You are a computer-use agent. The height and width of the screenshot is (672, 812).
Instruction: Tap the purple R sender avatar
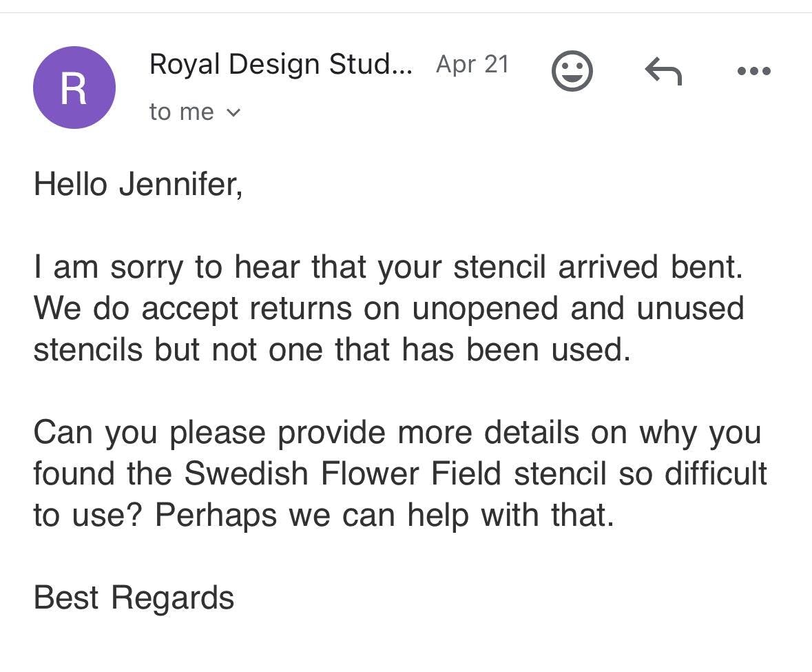coord(74,88)
